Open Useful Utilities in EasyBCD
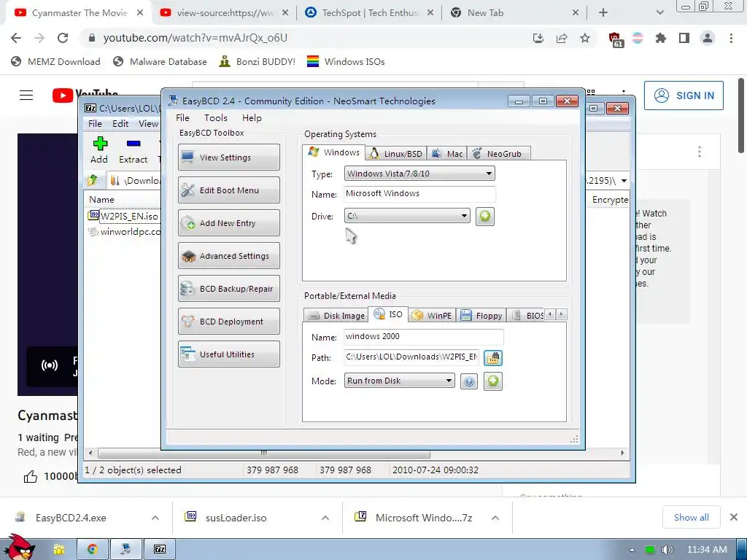This screenshot has width=747, height=560. point(228,354)
